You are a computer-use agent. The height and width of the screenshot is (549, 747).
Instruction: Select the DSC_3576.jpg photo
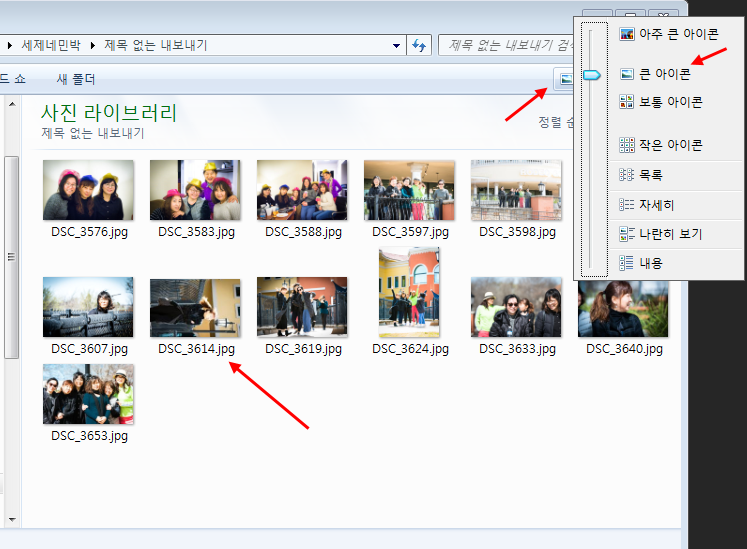click(x=88, y=190)
